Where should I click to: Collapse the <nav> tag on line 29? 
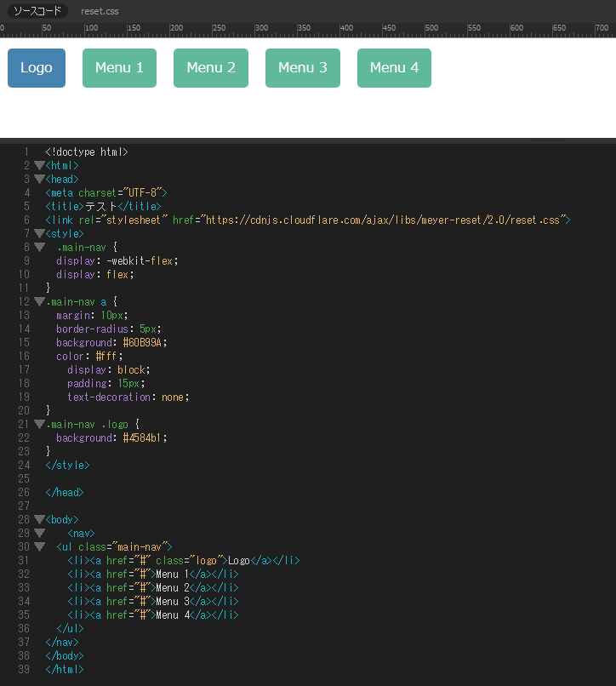(x=39, y=533)
